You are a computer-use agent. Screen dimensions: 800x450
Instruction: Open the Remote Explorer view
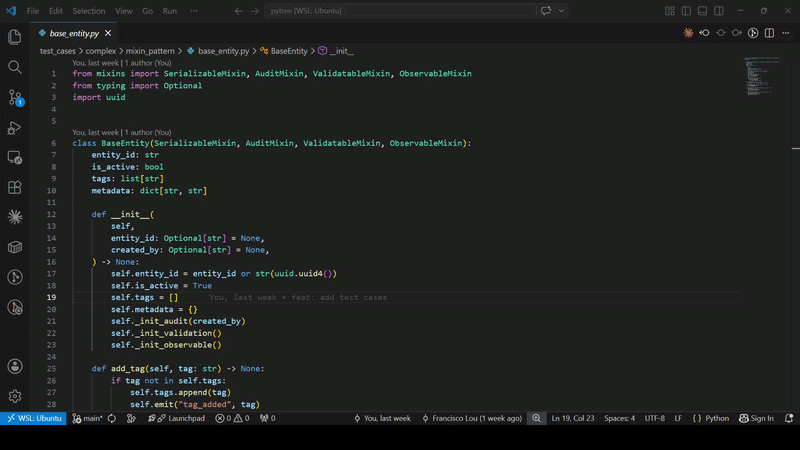click(x=15, y=157)
